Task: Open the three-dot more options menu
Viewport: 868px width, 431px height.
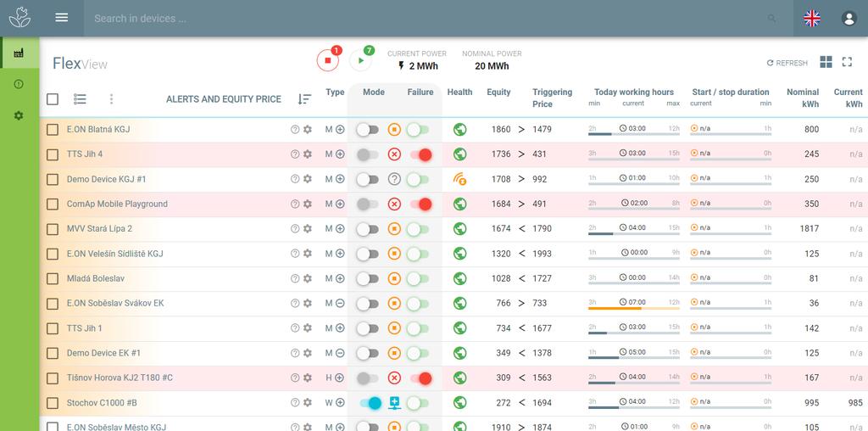Action: (x=111, y=98)
